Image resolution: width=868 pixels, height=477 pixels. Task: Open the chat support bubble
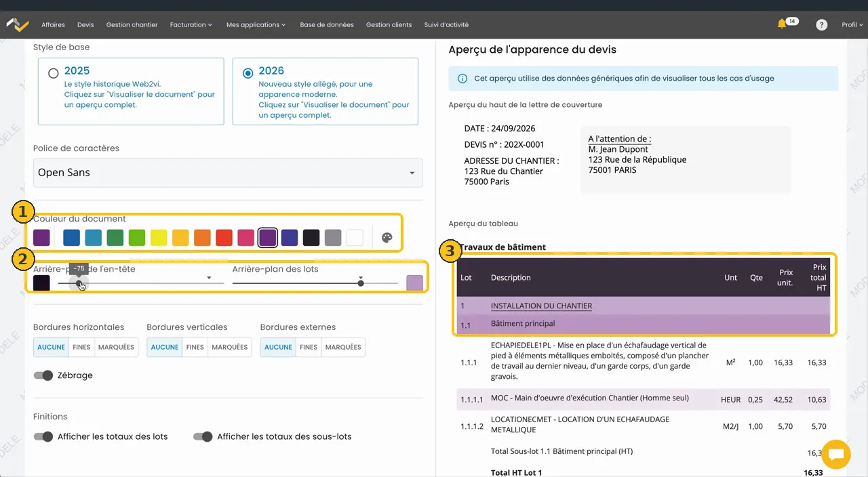point(835,454)
